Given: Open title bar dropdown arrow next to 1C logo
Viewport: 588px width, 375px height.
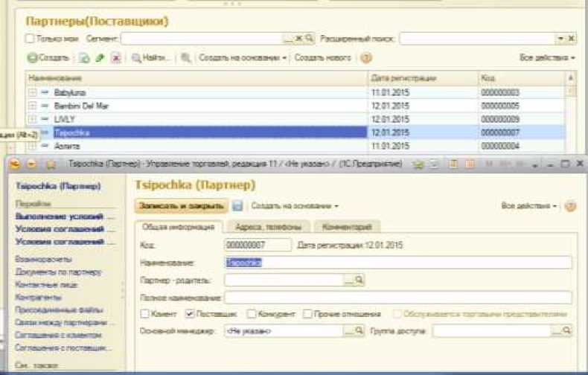Looking at the screenshot, I should (31, 164).
